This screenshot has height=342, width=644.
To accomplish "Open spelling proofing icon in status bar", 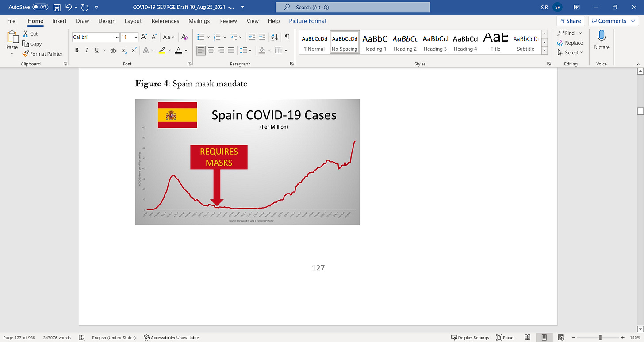I will coord(81,338).
